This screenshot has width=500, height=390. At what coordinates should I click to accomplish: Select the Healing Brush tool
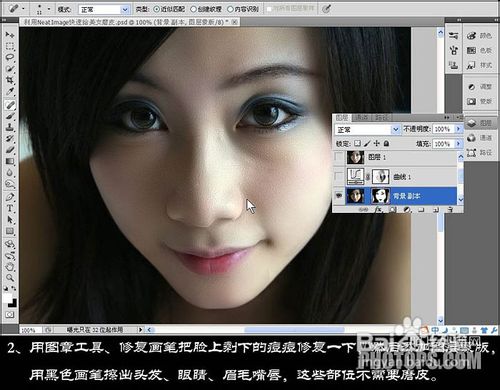click(10, 105)
